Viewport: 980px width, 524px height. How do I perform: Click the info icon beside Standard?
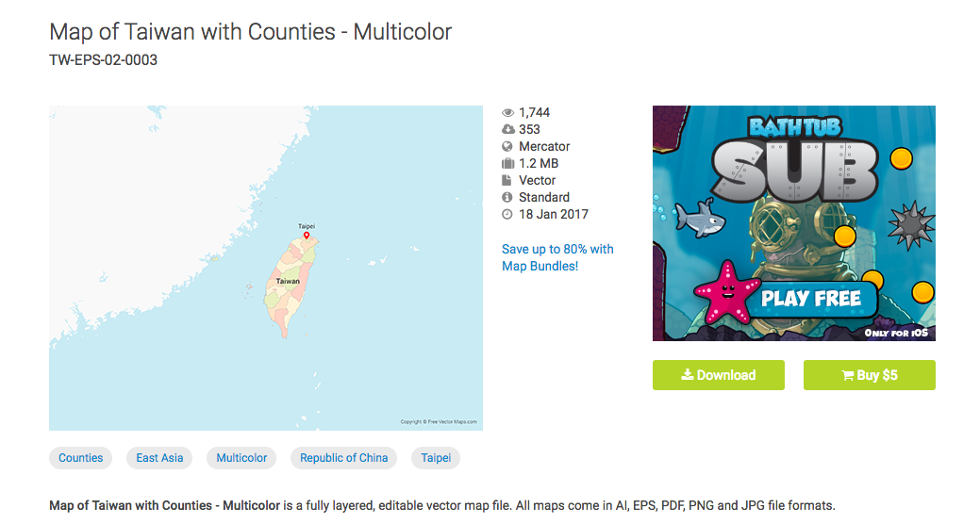507,197
